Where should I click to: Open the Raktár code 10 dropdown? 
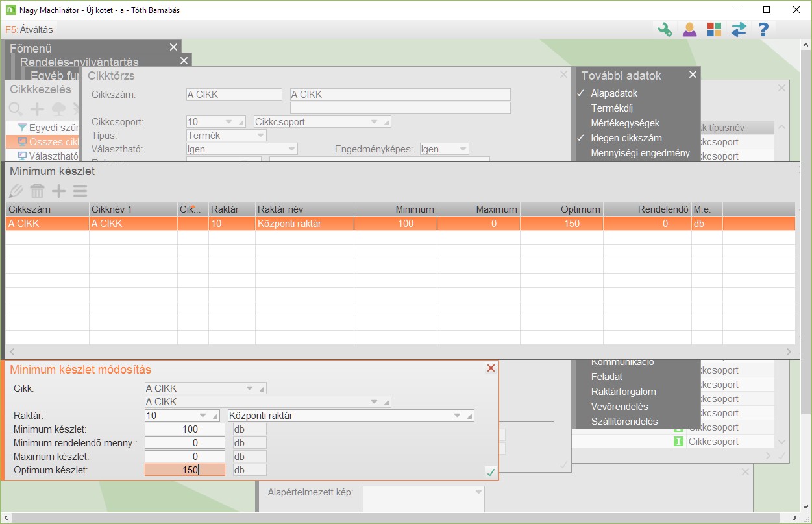tap(204, 416)
